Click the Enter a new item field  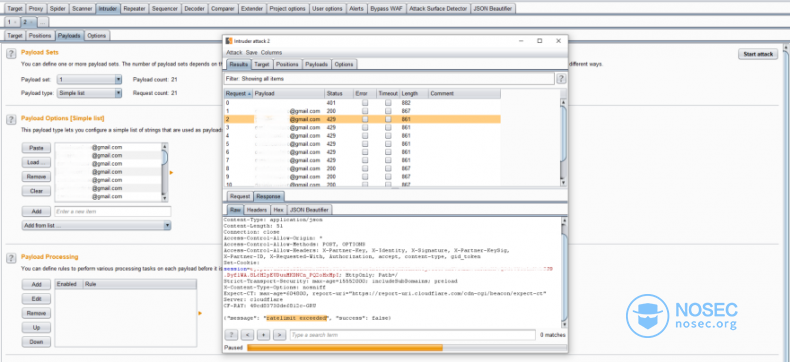pos(112,211)
